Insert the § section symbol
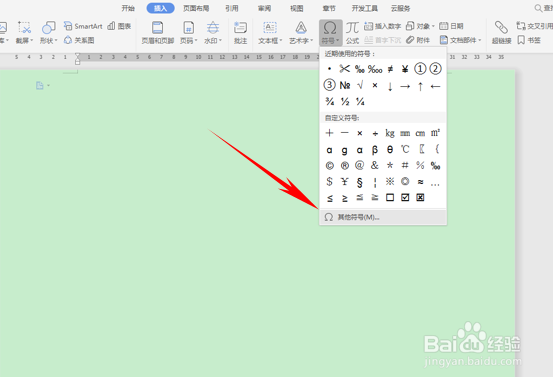This screenshot has width=553, height=381. point(360,182)
